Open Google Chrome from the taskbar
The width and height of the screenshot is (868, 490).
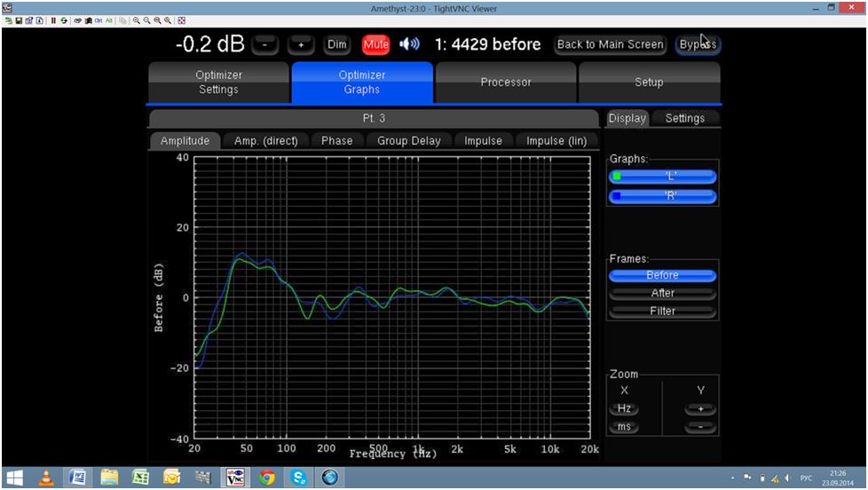pos(266,478)
